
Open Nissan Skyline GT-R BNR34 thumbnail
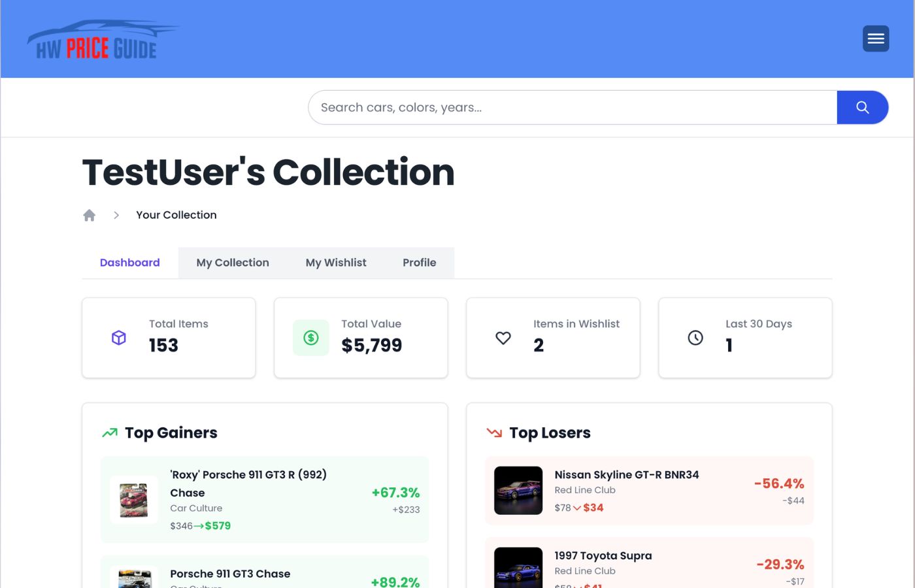coord(518,491)
